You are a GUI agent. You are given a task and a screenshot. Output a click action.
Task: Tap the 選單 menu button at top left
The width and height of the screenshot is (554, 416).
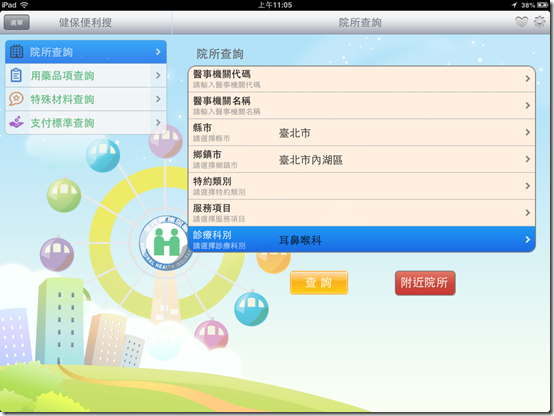click(17, 23)
